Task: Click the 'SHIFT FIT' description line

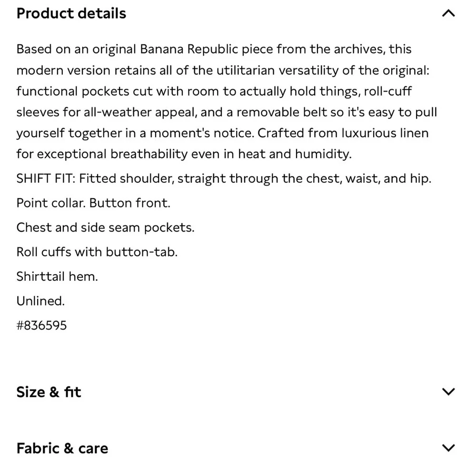Action: point(224,178)
